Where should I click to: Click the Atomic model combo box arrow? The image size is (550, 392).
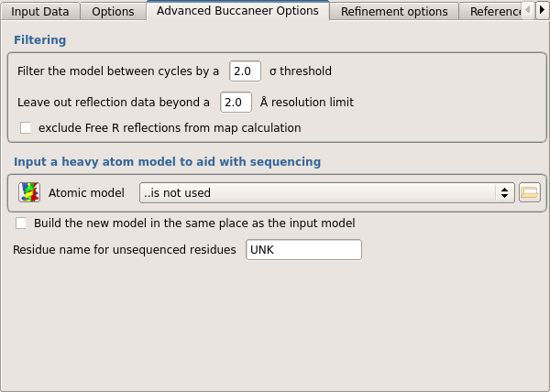504,192
